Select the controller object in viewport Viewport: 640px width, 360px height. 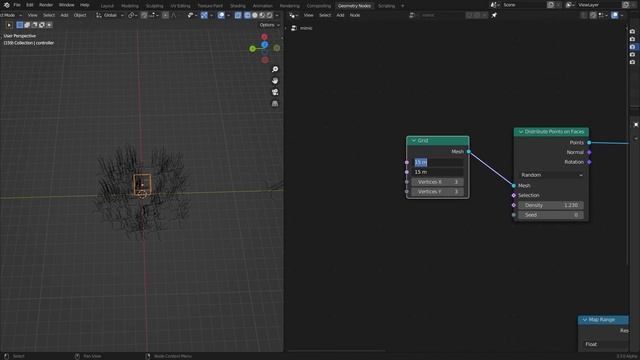click(x=142, y=184)
